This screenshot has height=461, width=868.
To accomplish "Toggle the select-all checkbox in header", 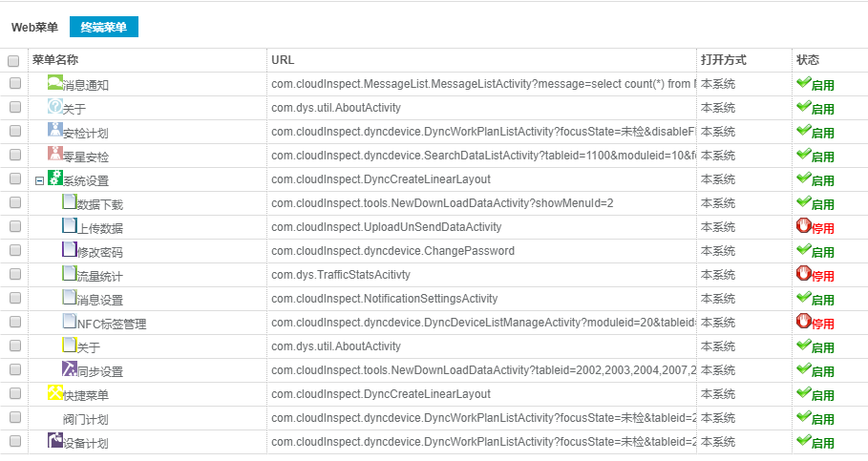I will click(x=13, y=61).
